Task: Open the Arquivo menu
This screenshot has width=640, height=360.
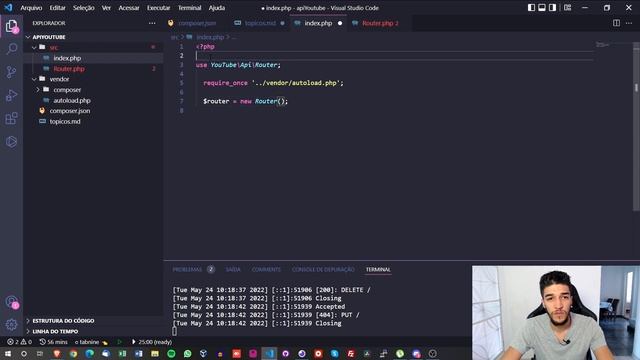Action: [31, 8]
